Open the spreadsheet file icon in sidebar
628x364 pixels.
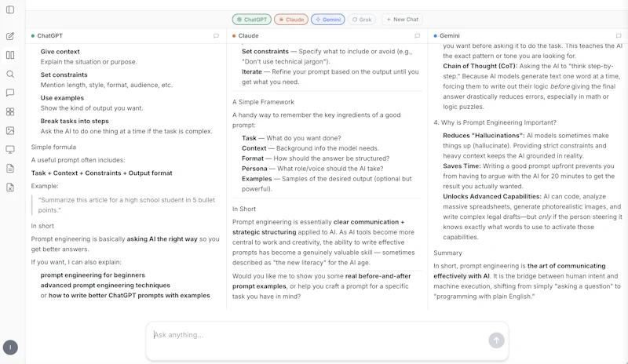click(x=10, y=187)
